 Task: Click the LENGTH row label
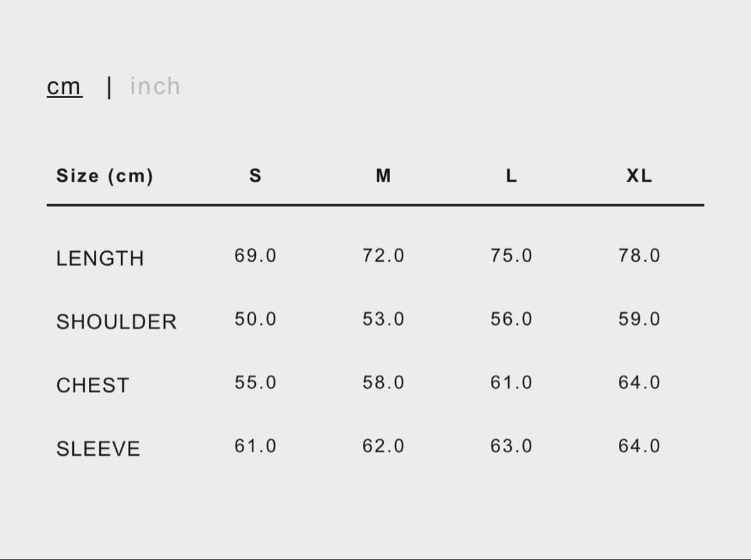100,258
